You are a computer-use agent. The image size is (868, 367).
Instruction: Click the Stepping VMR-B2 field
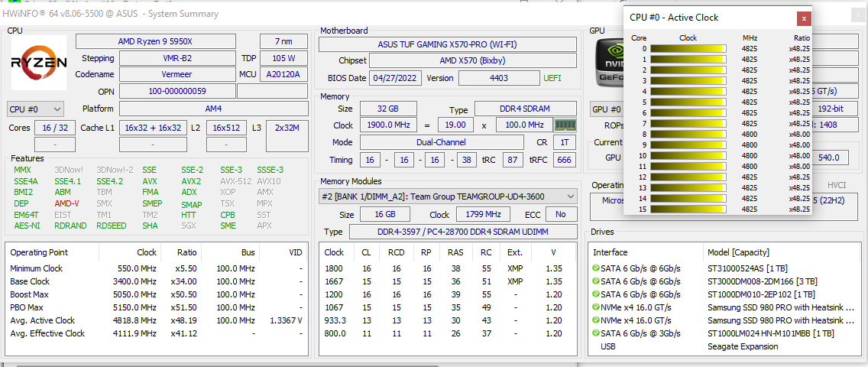tap(177, 58)
